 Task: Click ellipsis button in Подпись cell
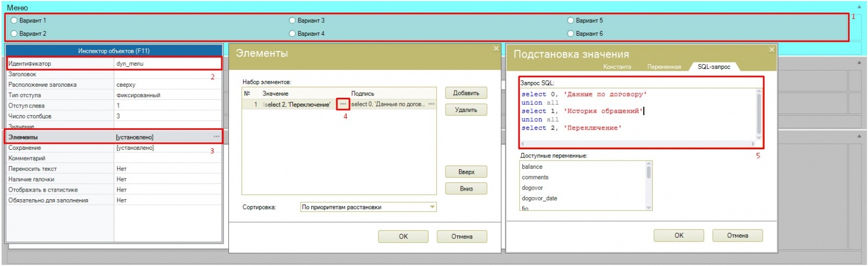pyautogui.click(x=431, y=104)
